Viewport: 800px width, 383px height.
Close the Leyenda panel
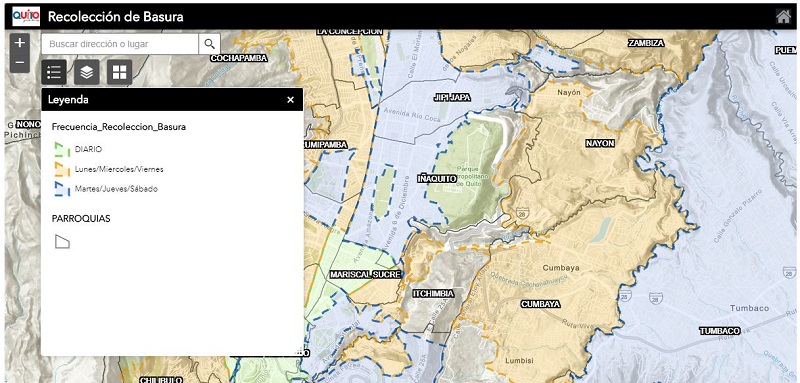pos(290,100)
